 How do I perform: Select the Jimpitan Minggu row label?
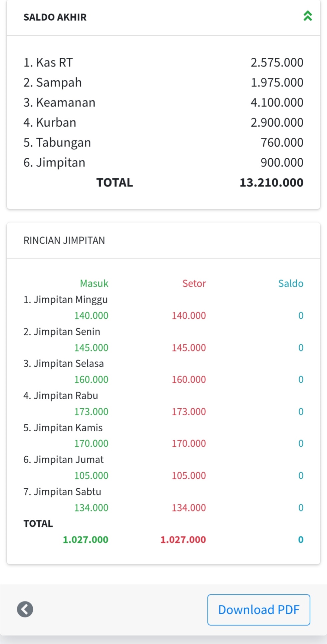(x=65, y=300)
